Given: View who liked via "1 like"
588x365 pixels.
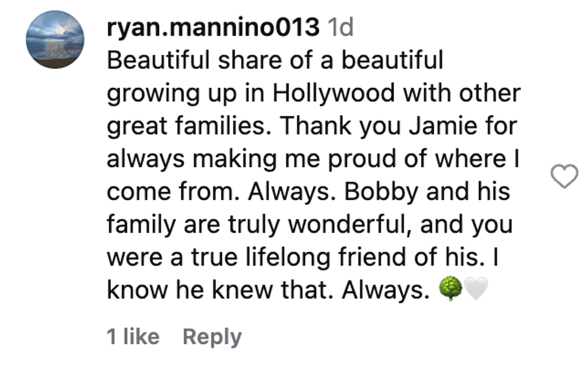Looking at the screenshot, I should coord(133,337).
